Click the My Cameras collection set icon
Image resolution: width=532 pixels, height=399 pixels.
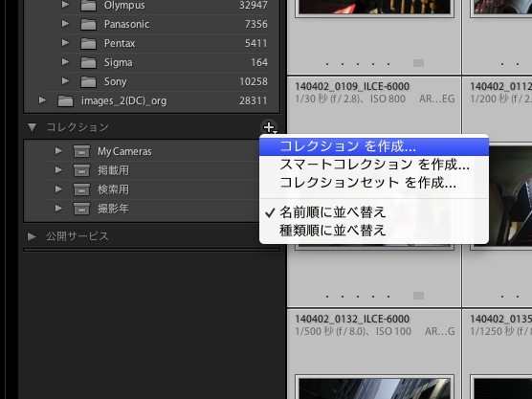[81, 151]
